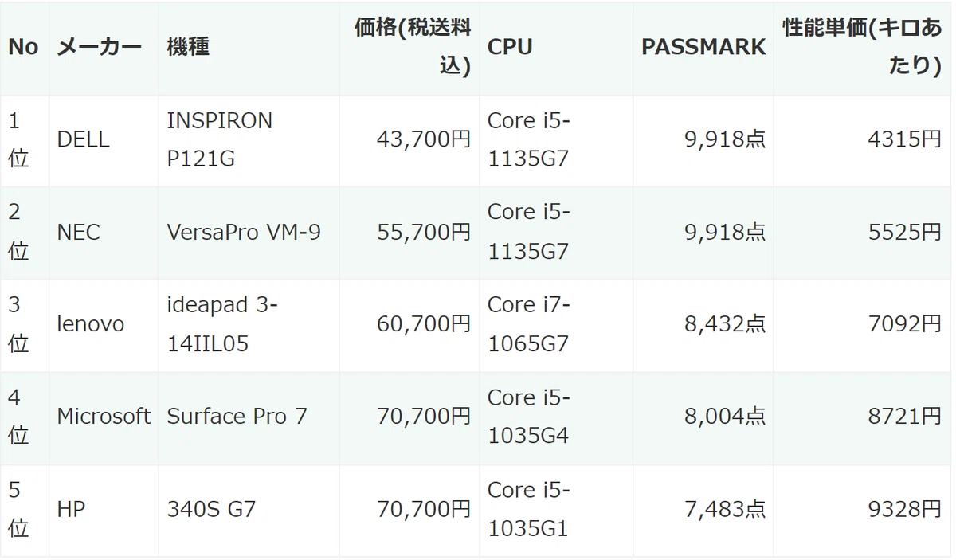Click the lenovo maker cell
Viewport: 956px width, 560px height.
coord(104,325)
